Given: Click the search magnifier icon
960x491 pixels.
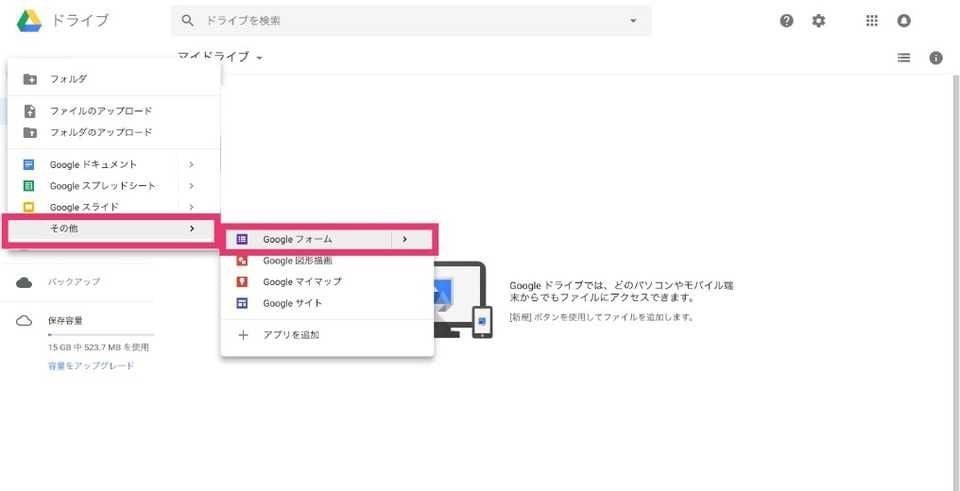Looking at the screenshot, I should [x=188, y=20].
